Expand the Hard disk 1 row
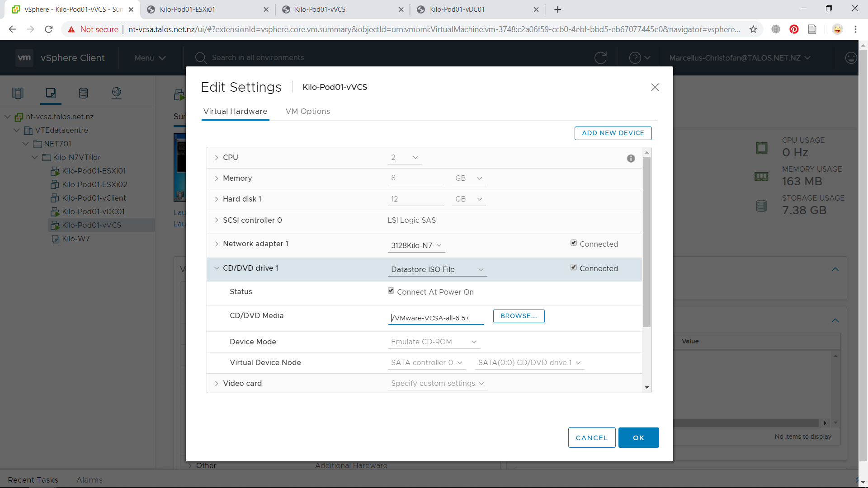The image size is (868, 488). 217,199
